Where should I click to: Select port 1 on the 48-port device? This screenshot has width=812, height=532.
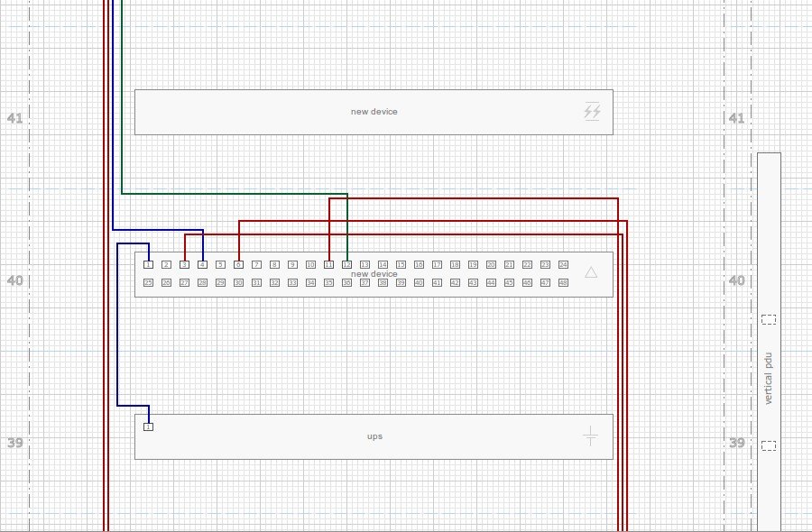point(148,264)
